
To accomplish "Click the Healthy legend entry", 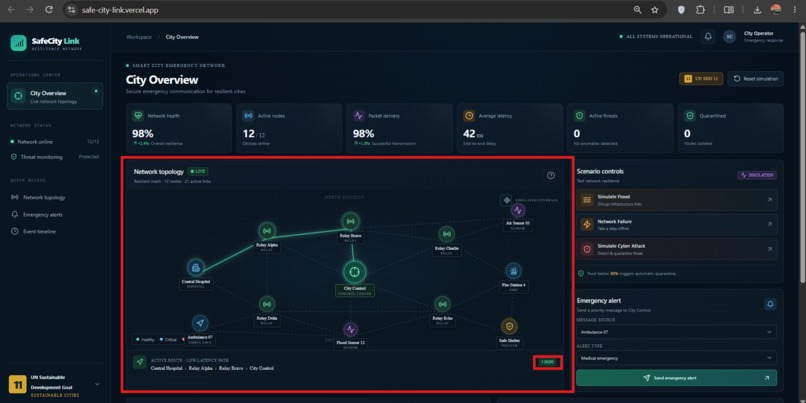I will point(145,340).
